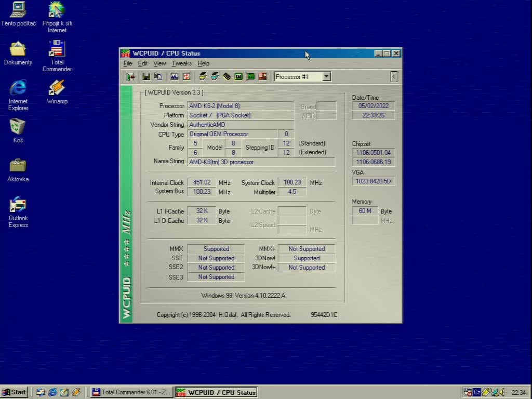Image resolution: width=532 pixels, height=399 pixels.
Task: Click the Multiplier value 4.5
Action: pyautogui.click(x=292, y=192)
